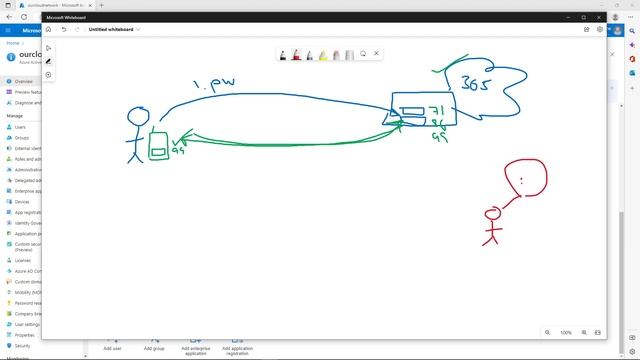Close the pen toolbar

coord(376,53)
